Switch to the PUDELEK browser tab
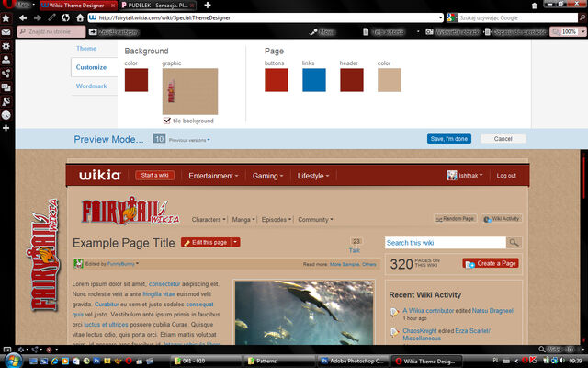 pyautogui.click(x=157, y=6)
